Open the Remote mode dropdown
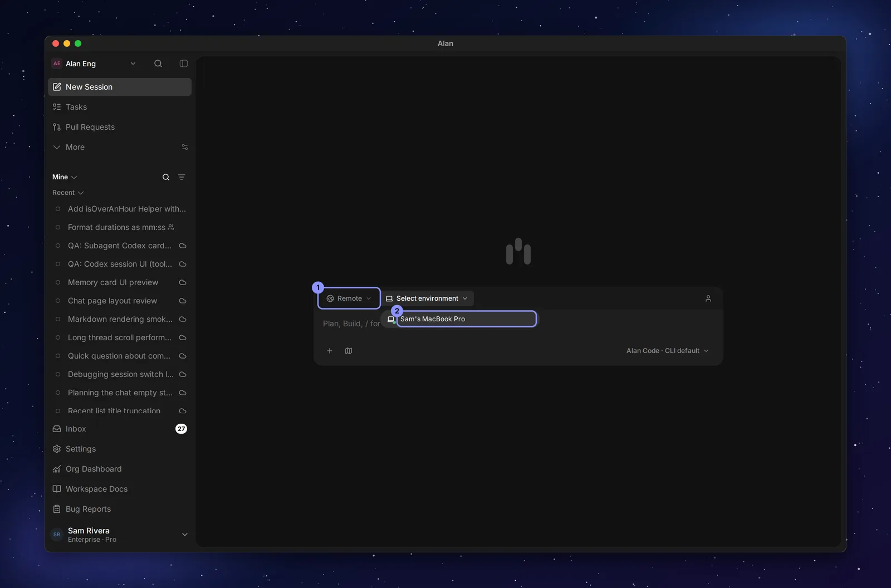 (349, 298)
